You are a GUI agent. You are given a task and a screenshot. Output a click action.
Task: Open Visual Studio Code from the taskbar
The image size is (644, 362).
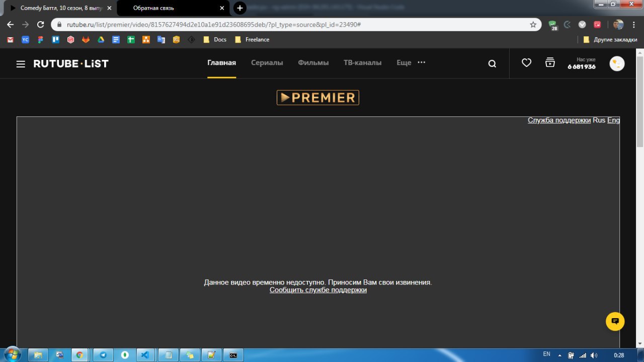coord(145,355)
